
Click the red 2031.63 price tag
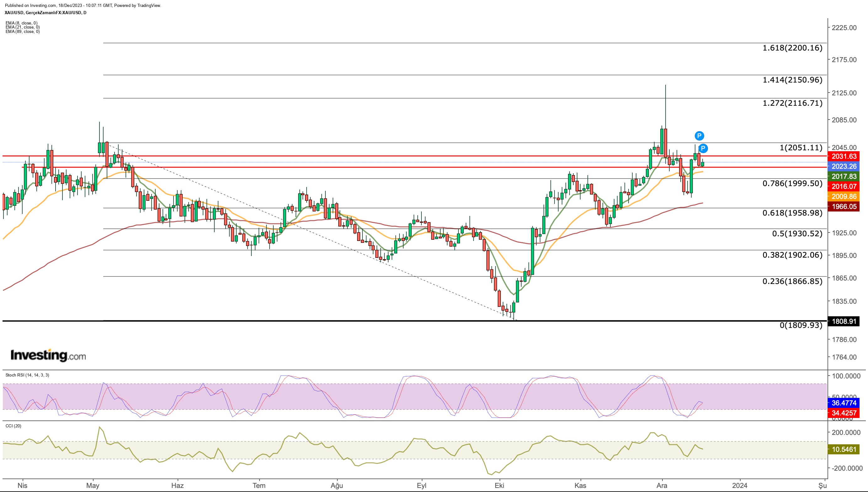click(x=844, y=156)
